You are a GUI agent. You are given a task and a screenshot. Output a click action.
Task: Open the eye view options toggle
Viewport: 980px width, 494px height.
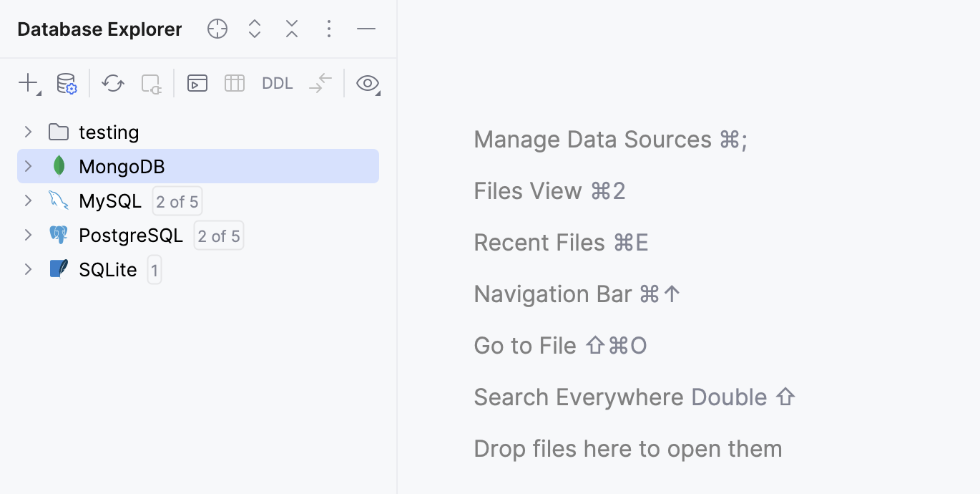(x=367, y=83)
